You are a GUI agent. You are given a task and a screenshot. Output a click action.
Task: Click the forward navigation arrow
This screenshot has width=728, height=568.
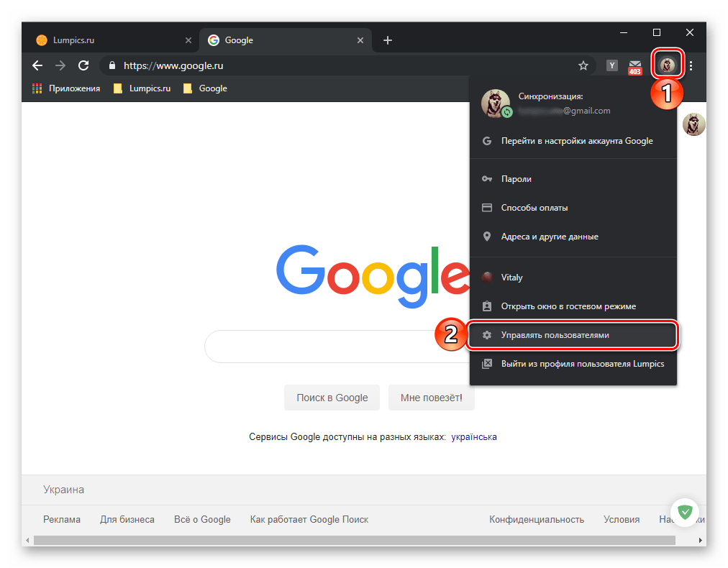[60, 65]
